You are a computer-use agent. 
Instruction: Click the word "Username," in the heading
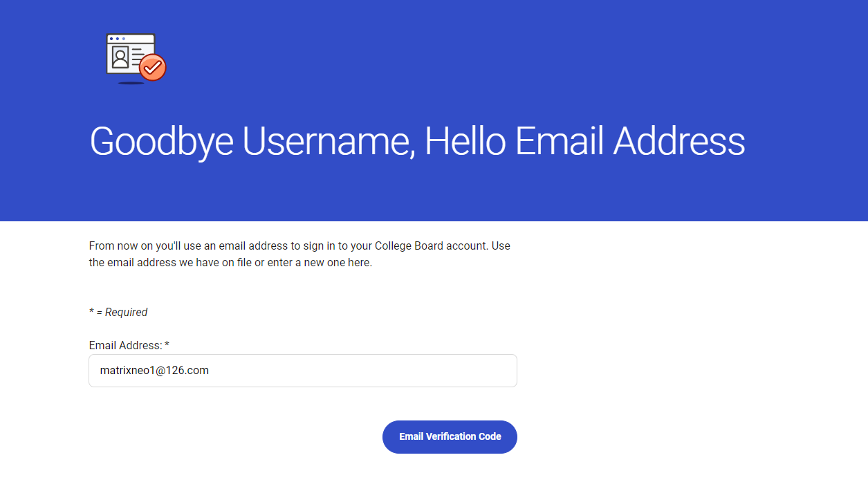coord(328,141)
